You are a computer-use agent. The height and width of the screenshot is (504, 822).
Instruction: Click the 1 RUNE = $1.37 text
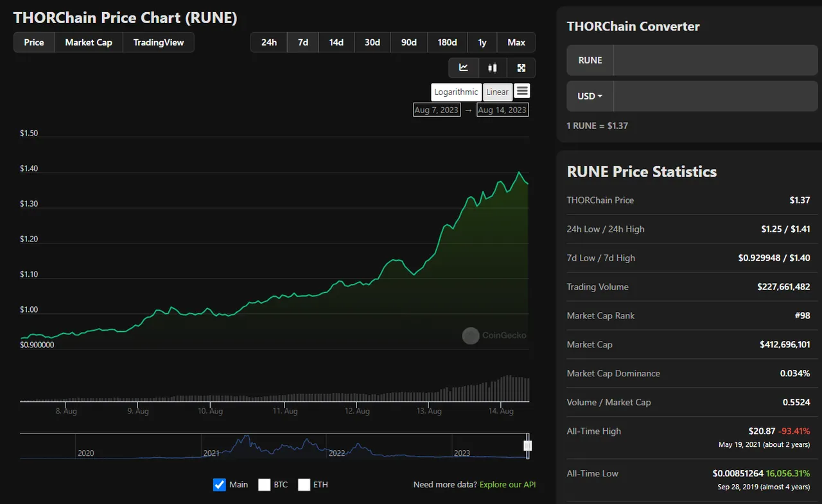click(x=597, y=126)
